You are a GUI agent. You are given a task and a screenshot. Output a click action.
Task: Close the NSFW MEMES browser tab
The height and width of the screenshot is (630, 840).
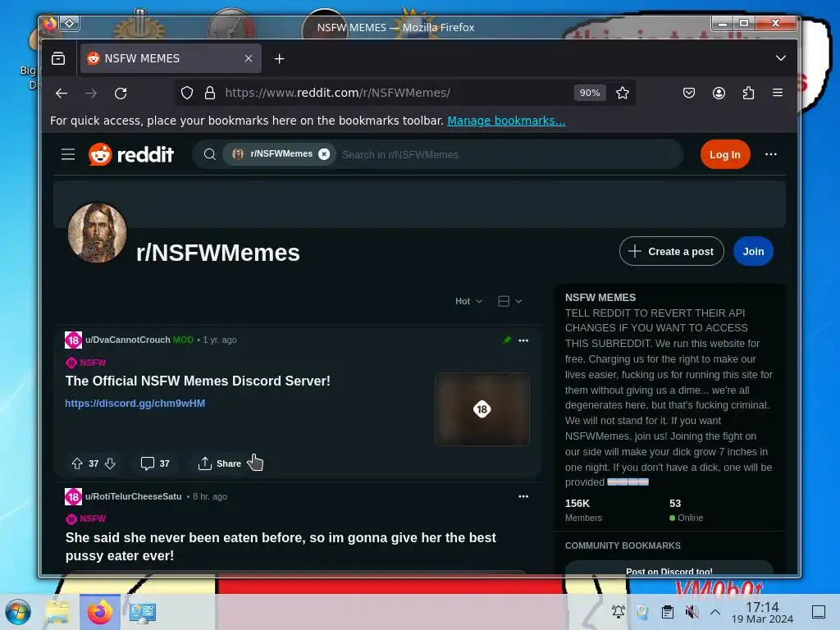pos(248,58)
